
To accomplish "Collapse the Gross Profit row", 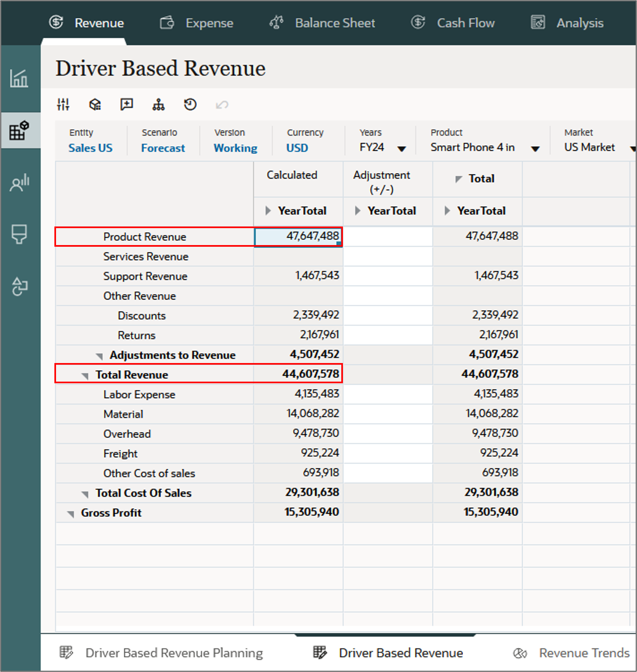I will [x=71, y=513].
